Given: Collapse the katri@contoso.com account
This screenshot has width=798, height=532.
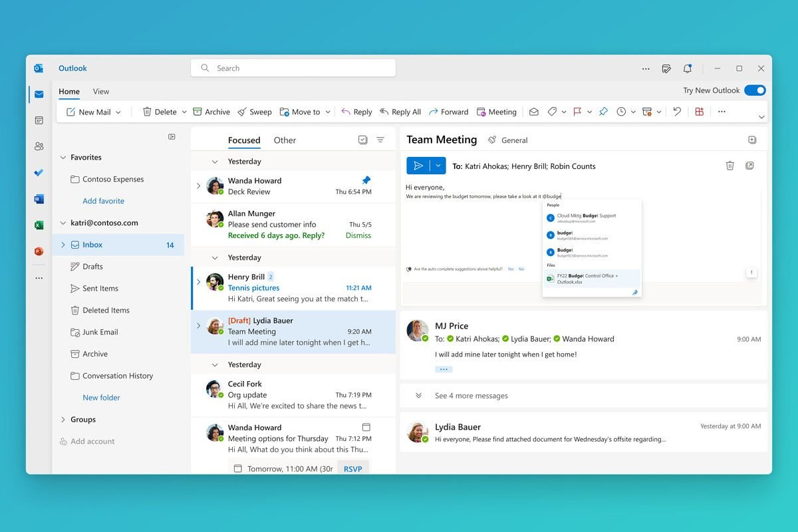Looking at the screenshot, I should point(63,223).
